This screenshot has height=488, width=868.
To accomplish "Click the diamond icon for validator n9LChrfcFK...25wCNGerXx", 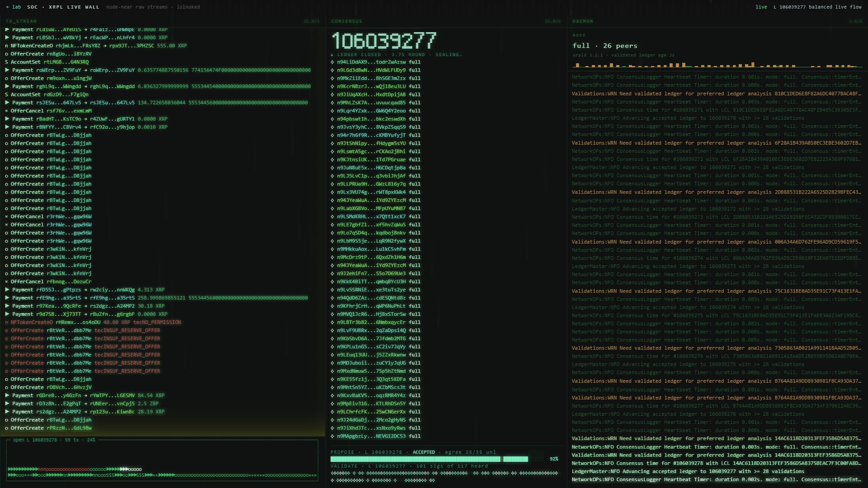I will point(332,412).
